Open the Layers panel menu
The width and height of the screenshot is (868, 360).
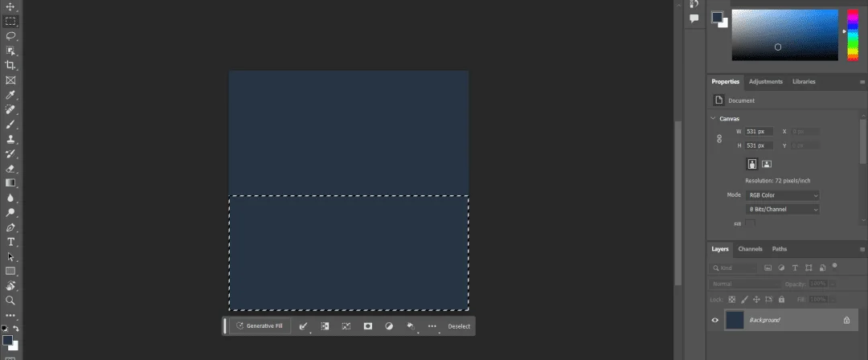point(862,250)
